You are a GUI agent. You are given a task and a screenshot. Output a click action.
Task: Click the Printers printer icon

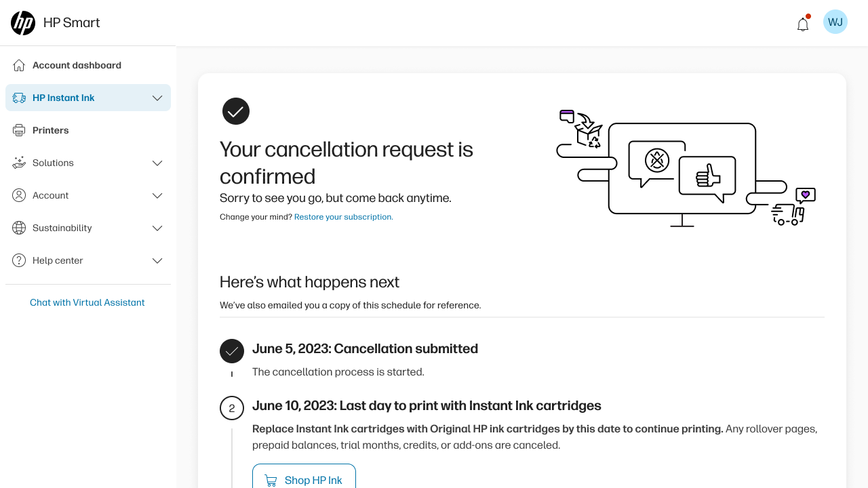pyautogui.click(x=19, y=130)
